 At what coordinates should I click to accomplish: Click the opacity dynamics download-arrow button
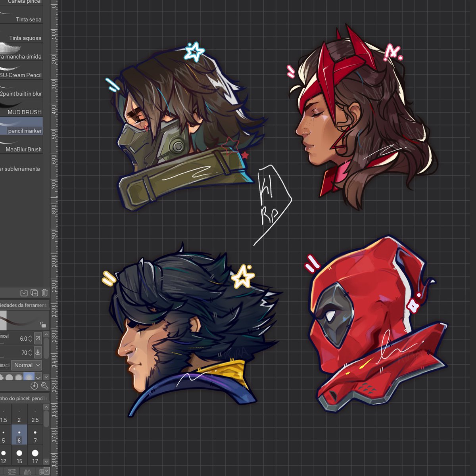pos(38,352)
